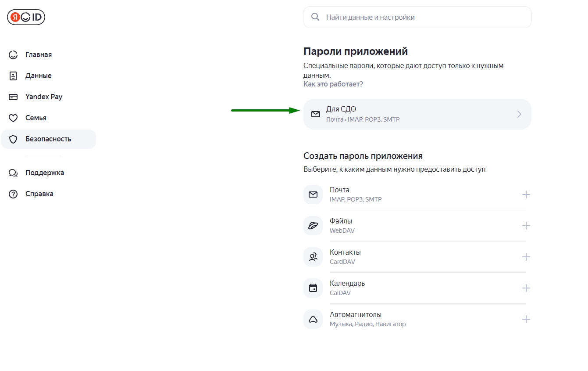Select the Календарь label
Screen dimensions: 588x371
point(347,284)
